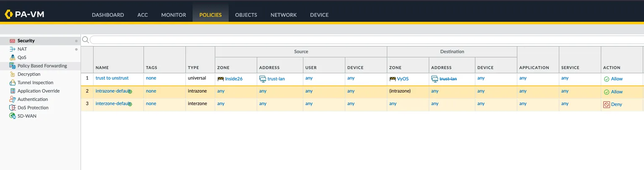The width and height of the screenshot is (644, 170).
Task: Click the SD-WAN globe icon
Action: coord(12,116)
